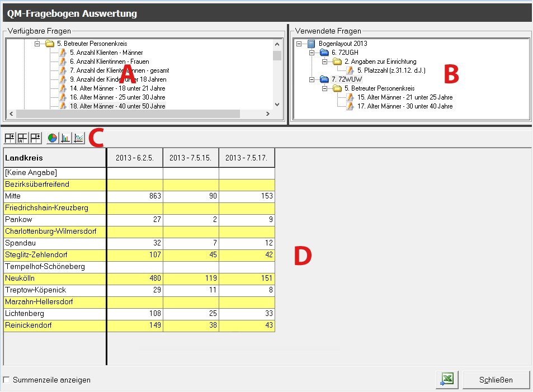Enable the Summenzeile anzeigen checkbox
533x392 pixels.
pos(7,380)
